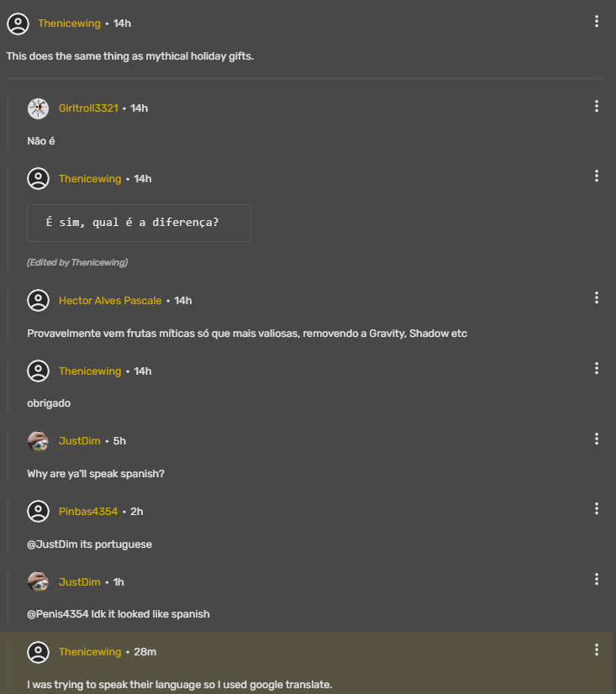Viewport: 616px width, 694px height.
Task: Open Girltroll3321's profile avatar
Action: [x=38, y=108]
